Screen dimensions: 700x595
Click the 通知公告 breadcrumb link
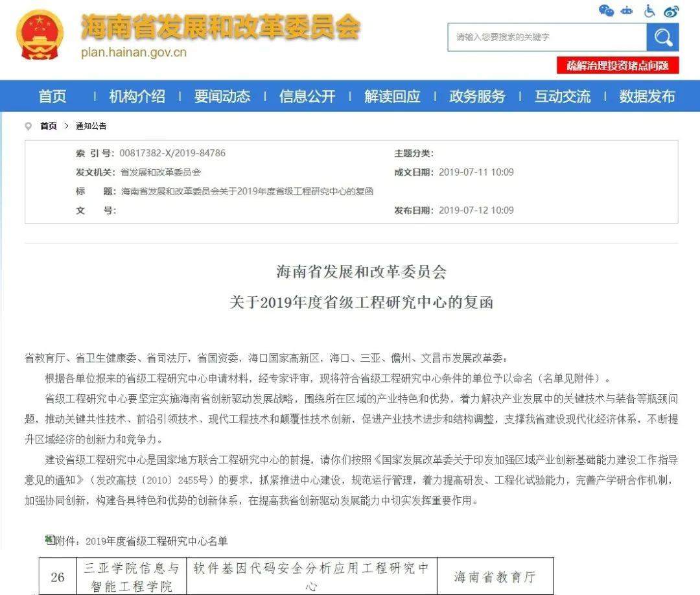pos(91,126)
